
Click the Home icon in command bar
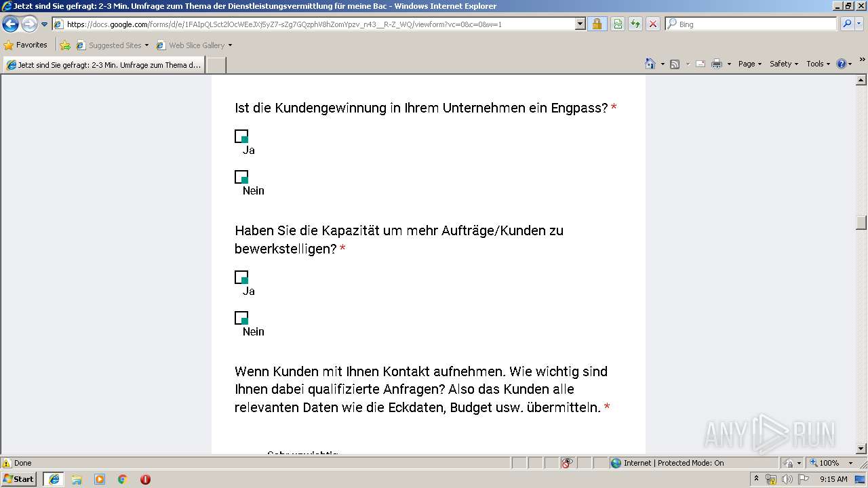(650, 64)
